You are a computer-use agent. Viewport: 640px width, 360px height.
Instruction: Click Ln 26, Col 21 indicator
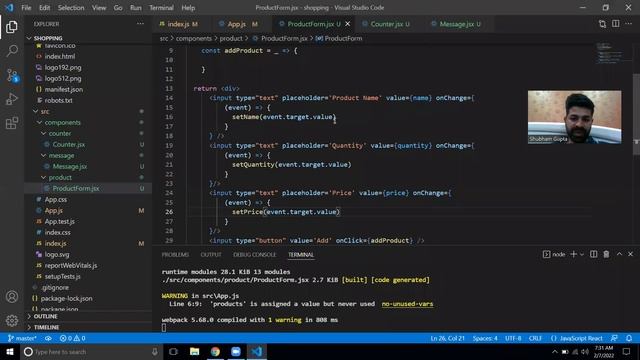(x=447, y=338)
